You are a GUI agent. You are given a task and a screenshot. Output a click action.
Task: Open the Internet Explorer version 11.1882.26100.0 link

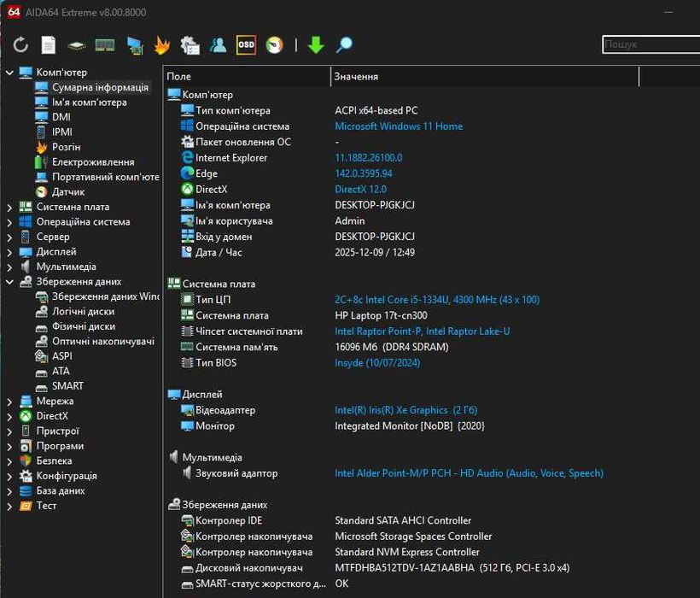click(x=368, y=158)
